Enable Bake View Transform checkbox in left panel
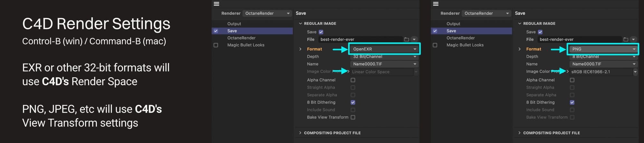644x143 pixels. coord(353,117)
